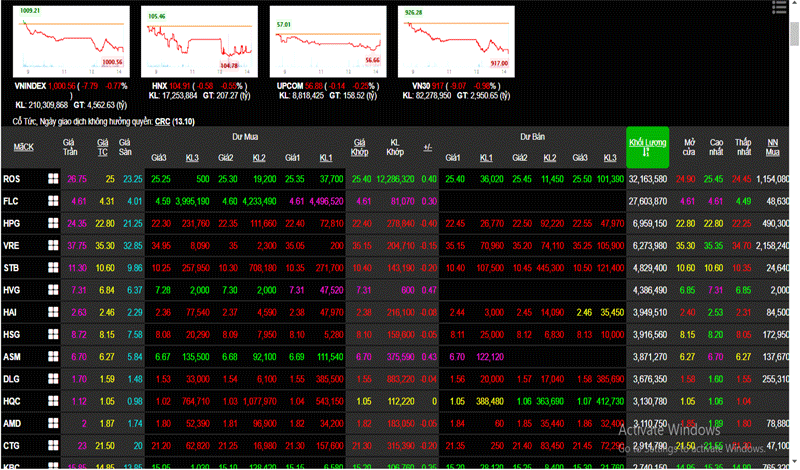The height and width of the screenshot is (470, 800).
Task: Open the VN30 chart thumbnail
Action: (x=456, y=41)
